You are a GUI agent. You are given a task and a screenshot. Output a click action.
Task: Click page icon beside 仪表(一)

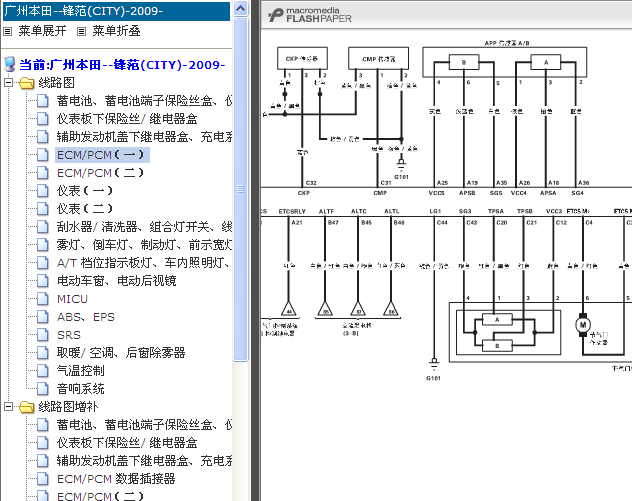pyautogui.click(x=43, y=191)
